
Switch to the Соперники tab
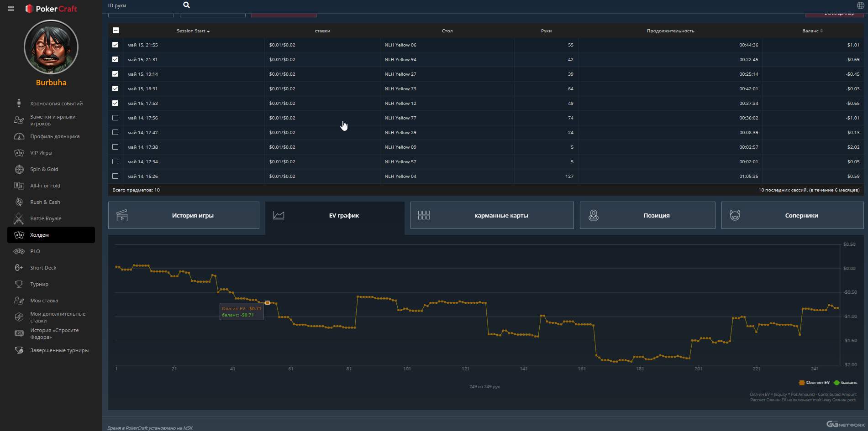pyautogui.click(x=793, y=215)
